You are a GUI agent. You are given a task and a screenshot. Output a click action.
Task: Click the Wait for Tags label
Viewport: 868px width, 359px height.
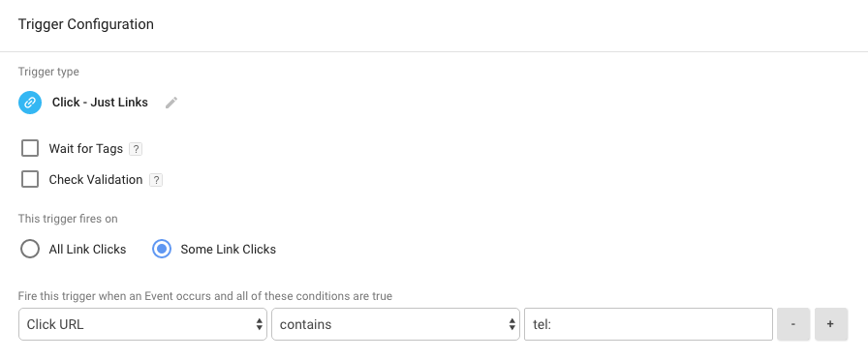coord(86,149)
